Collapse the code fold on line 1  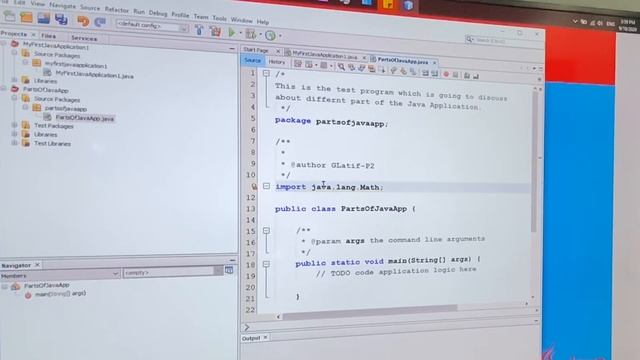(x=266, y=73)
